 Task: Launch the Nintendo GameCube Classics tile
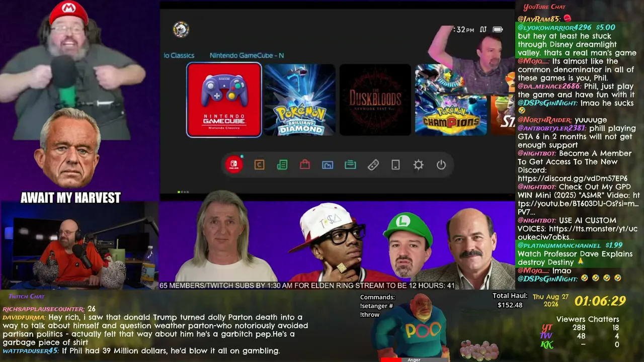(x=224, y=100)
